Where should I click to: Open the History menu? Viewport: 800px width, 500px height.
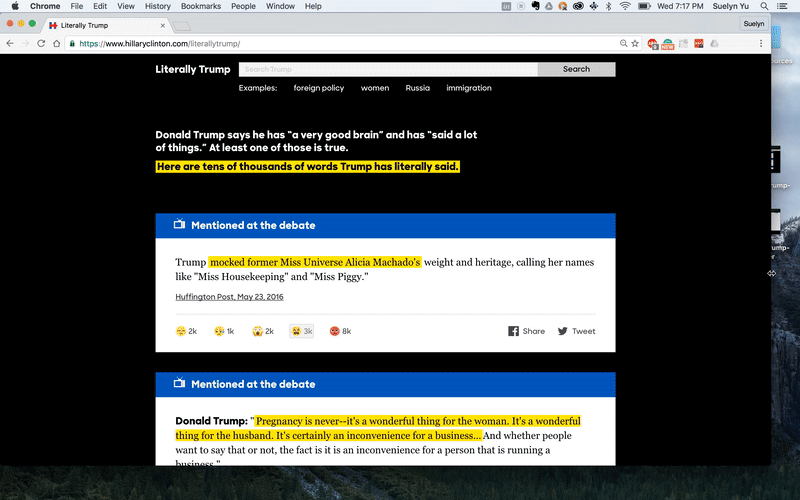pyautogui.click(x=158, y=6)
